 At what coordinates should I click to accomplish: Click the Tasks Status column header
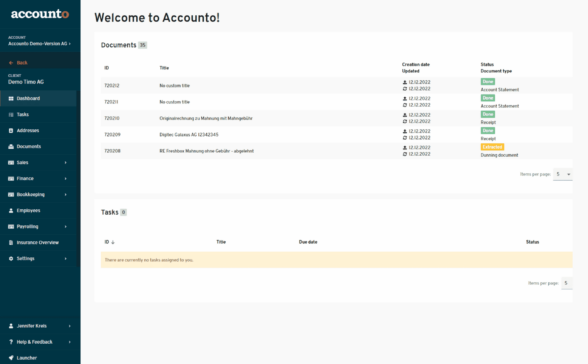(x=532, y=242)
